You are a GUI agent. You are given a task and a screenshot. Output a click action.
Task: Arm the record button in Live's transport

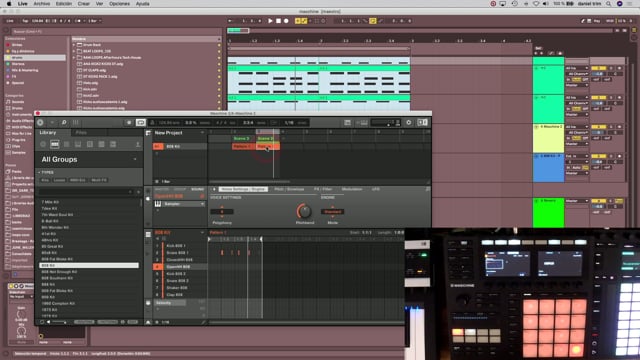point(287,21)
